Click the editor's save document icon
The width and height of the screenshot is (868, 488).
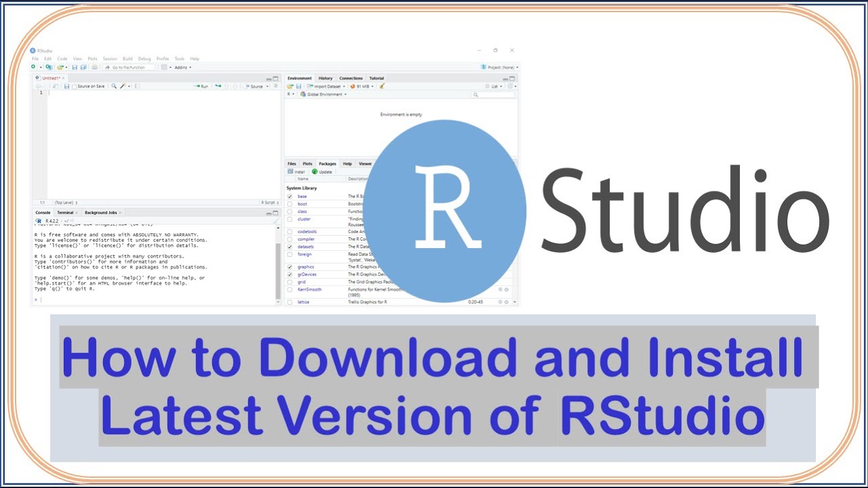(66, 86)
